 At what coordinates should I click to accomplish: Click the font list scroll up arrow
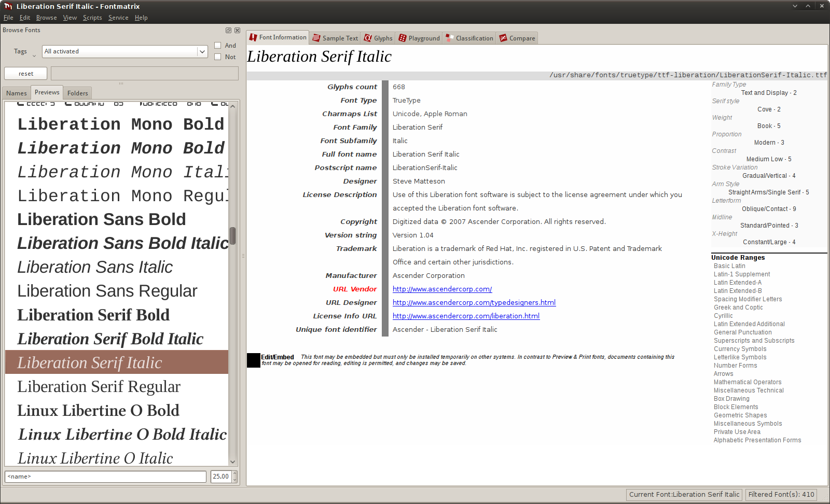233,106
